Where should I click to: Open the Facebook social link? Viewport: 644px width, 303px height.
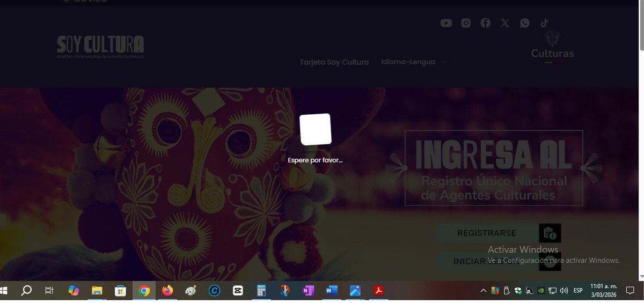point(485,23)
